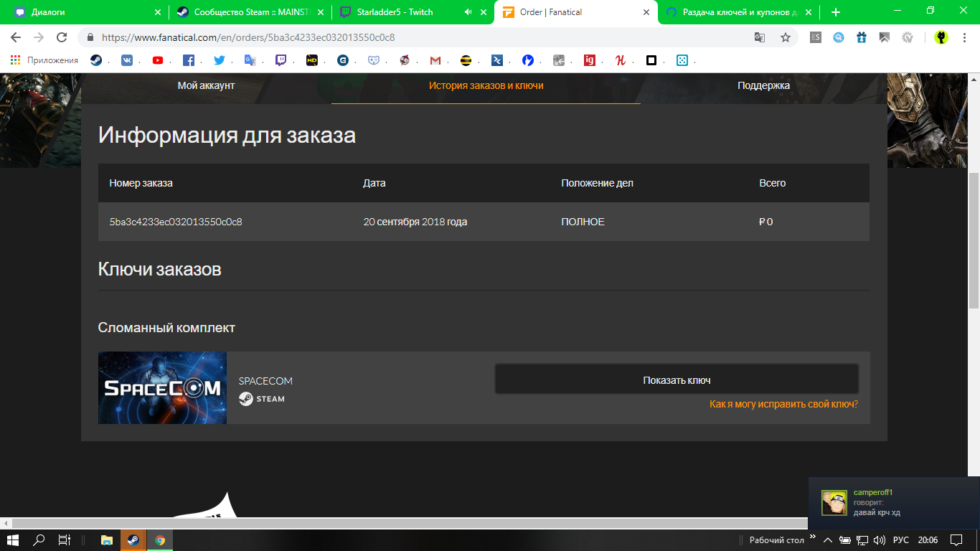Open Steam from the Windows taskbar
This screenshot has height=551, width=980.
coord(133,540)
